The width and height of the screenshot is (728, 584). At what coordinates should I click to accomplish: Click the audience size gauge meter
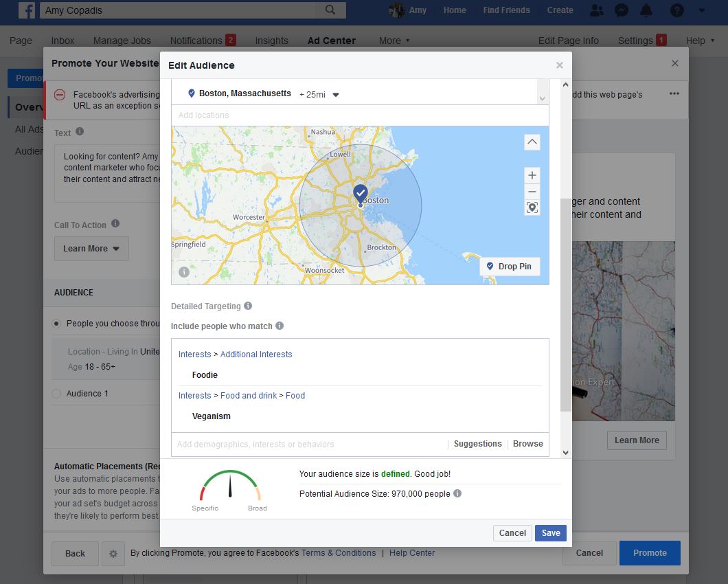(230, 486)
